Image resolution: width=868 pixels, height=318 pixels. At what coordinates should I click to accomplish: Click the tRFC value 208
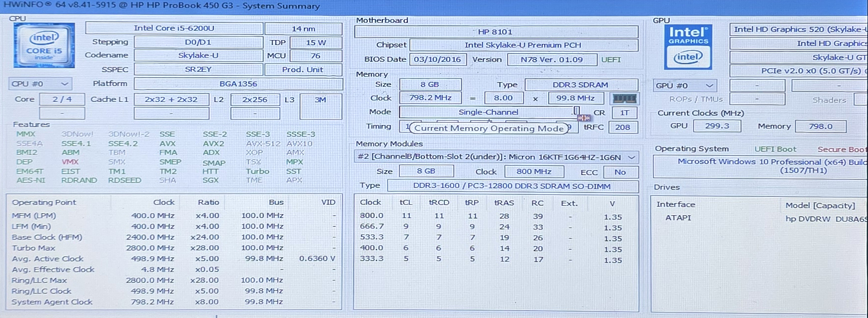pos(623,127)
